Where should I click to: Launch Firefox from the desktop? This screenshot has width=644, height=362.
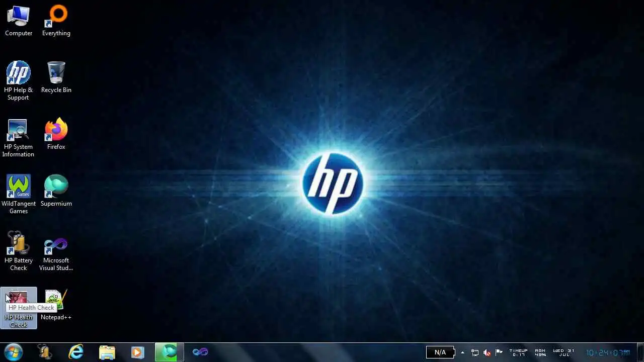pos(56,134)
